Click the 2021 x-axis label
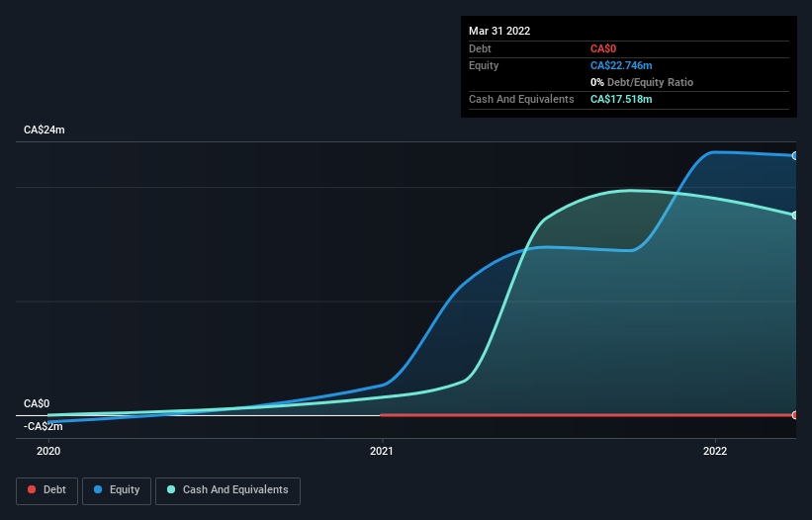The image size is (812, 520). click(382, 451)
